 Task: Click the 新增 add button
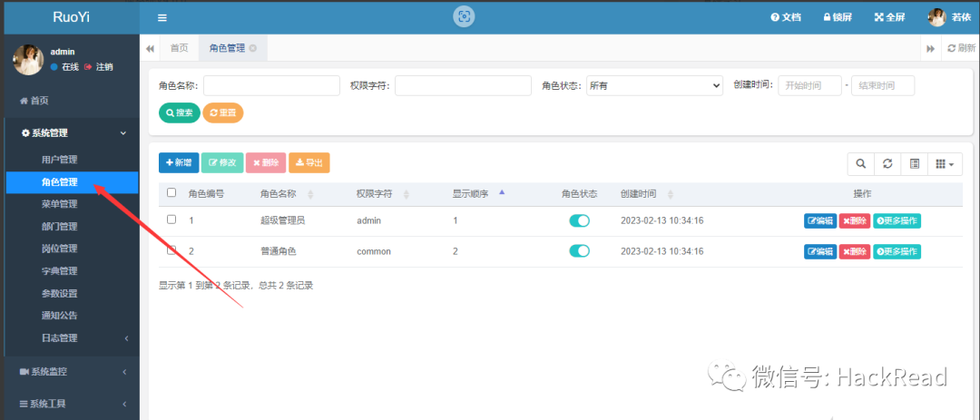[179, 162]
